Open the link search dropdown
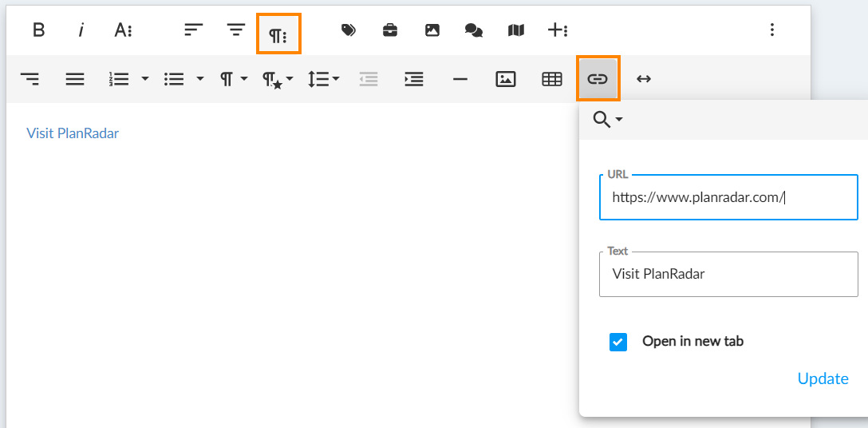868x428 pixels. tap(607, 120)
